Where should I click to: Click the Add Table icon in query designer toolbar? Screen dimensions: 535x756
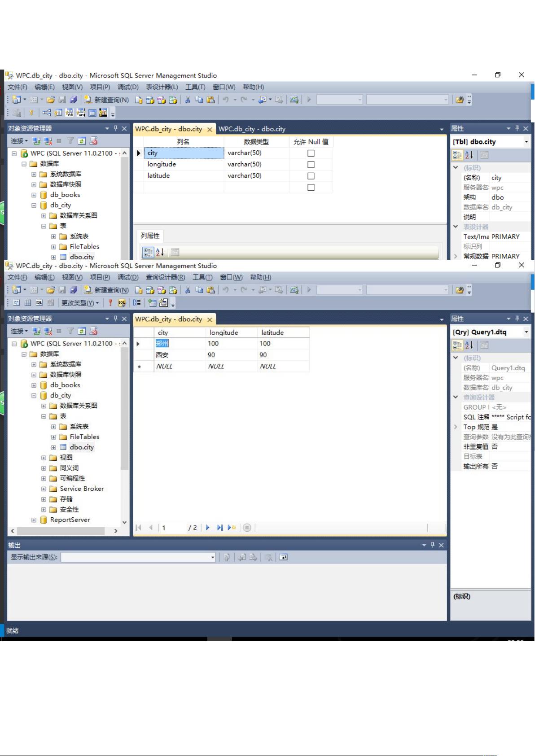coord(152,303)
